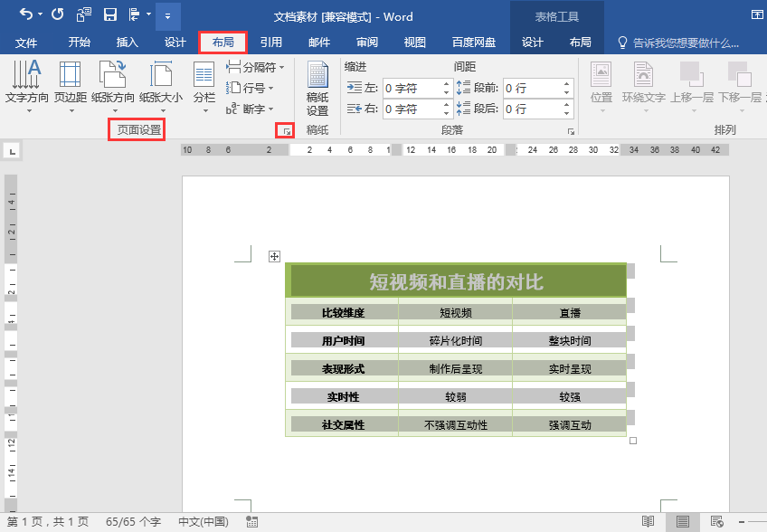Viewport: 767px width, 532px height.
Task: Expand the Hyphenation (断字) dropdown
Action: point(271,109)
